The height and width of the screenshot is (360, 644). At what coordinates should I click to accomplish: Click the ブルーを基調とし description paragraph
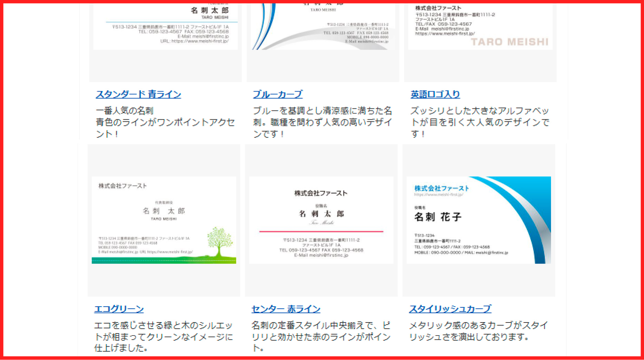point(323,122)
